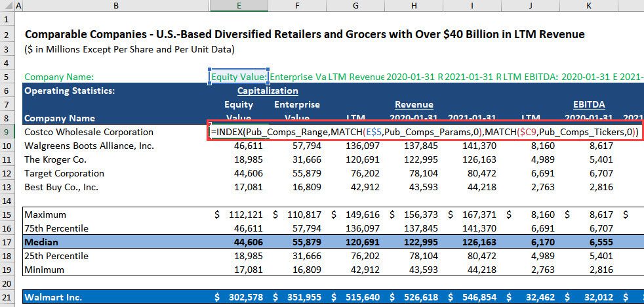Image resolution: width=644 pixels, height=307 pixels.
Task: Select the underlined Revenue heading
Action: point(414,104)
